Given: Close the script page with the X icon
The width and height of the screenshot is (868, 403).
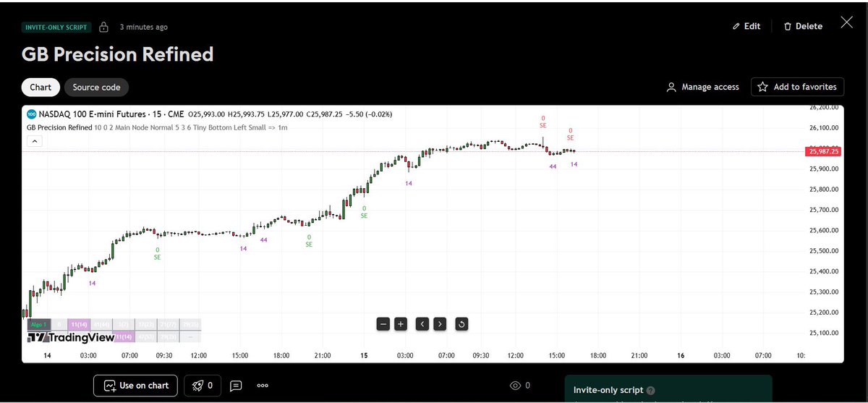Looking at the screenshot, I should coord(847,22).
